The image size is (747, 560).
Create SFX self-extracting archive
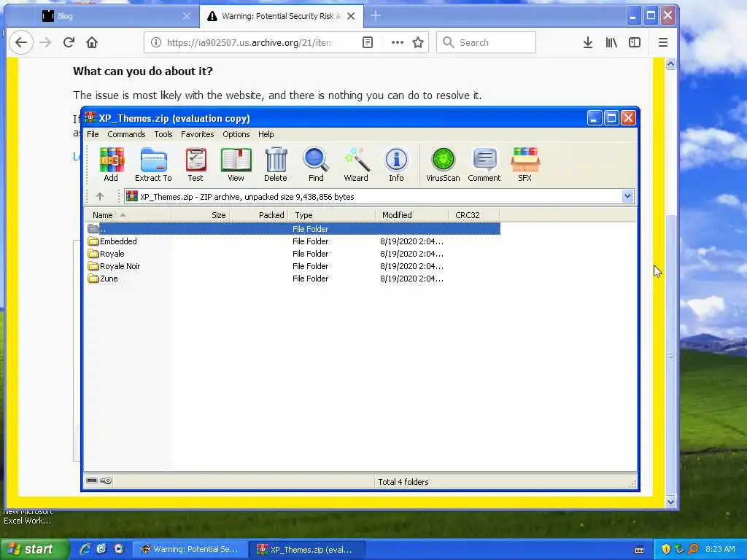point(525,164)
